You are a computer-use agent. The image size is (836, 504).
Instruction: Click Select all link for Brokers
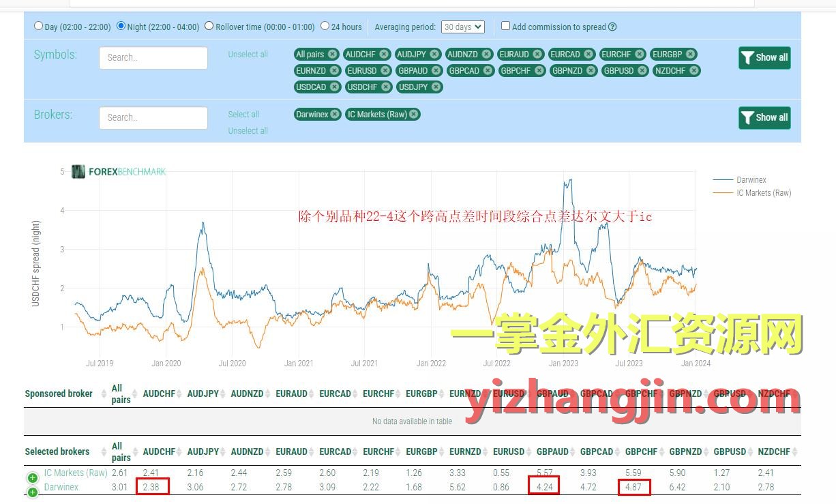243,115
